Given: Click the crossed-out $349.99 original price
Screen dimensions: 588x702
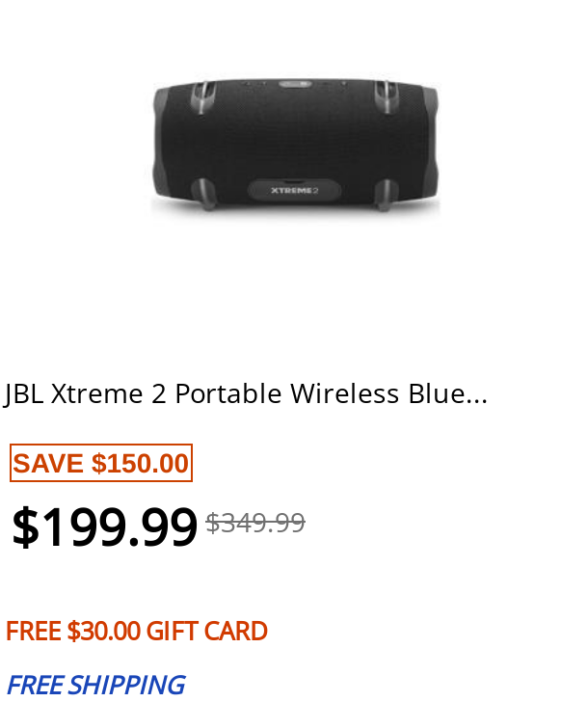Looking at the screenshot, I should pyautogui.click(x=255, y=523).
